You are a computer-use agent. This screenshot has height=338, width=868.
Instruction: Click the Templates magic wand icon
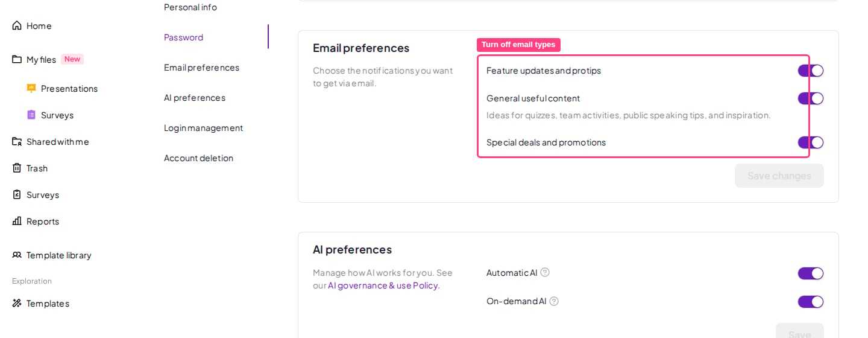17,303
